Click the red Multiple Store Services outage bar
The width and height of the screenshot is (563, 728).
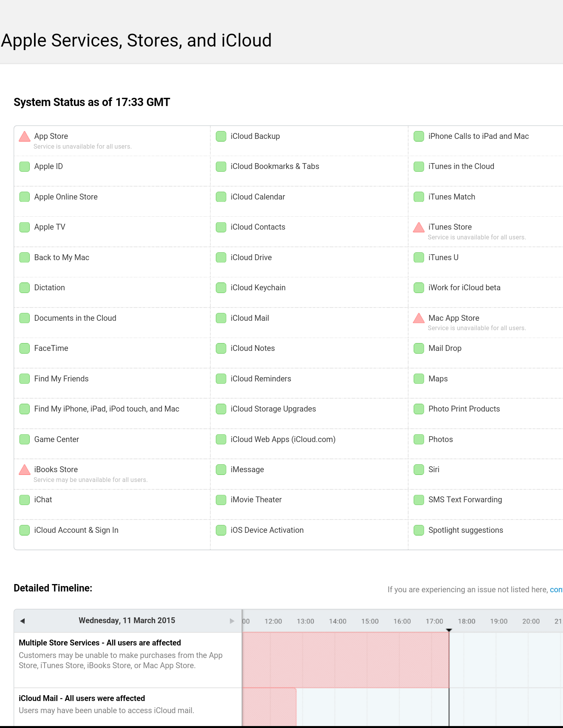[x=346, y=660]
